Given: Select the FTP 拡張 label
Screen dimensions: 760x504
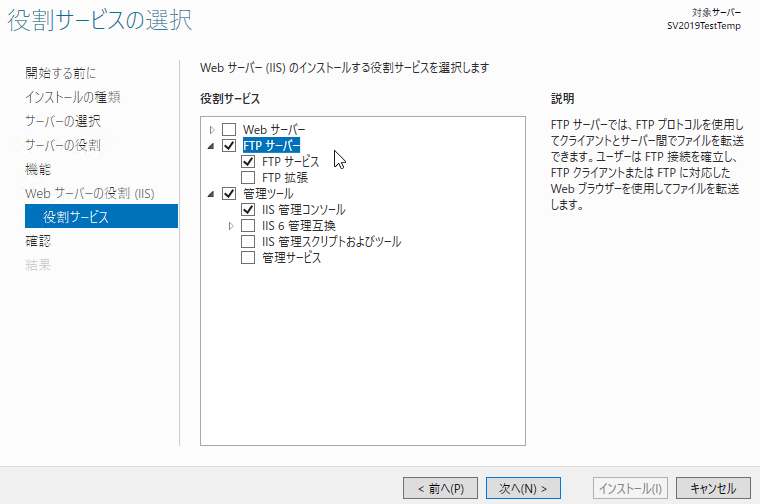Looking at the screenshot, I should pos(285,177).
